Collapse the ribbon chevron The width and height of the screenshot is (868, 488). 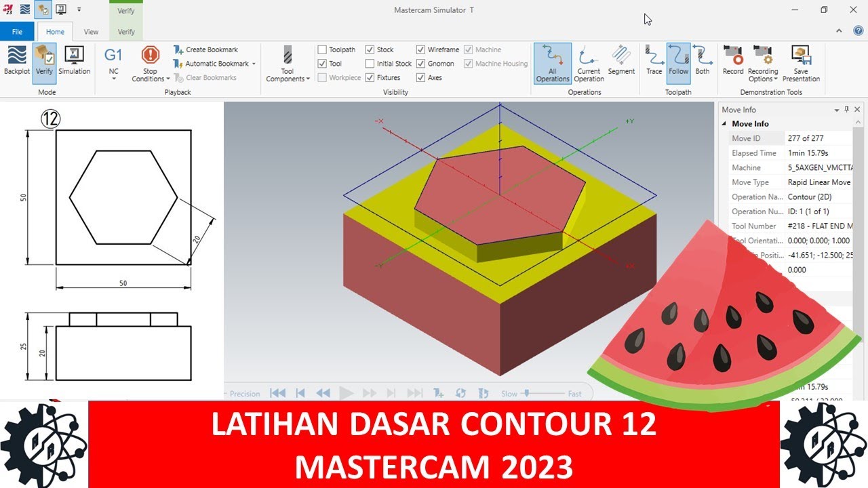click(x=840, y=31)
